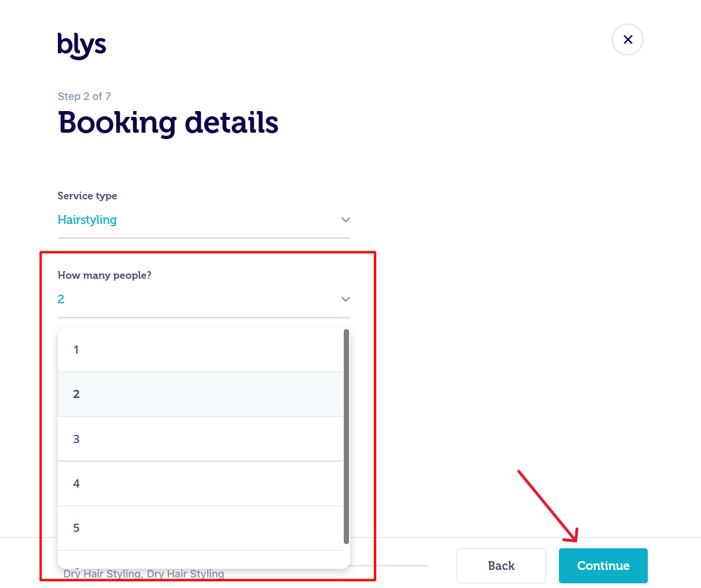Screen dimensions: 701x588
Task: Click the How many people label
Action: (x=105, y=275)
